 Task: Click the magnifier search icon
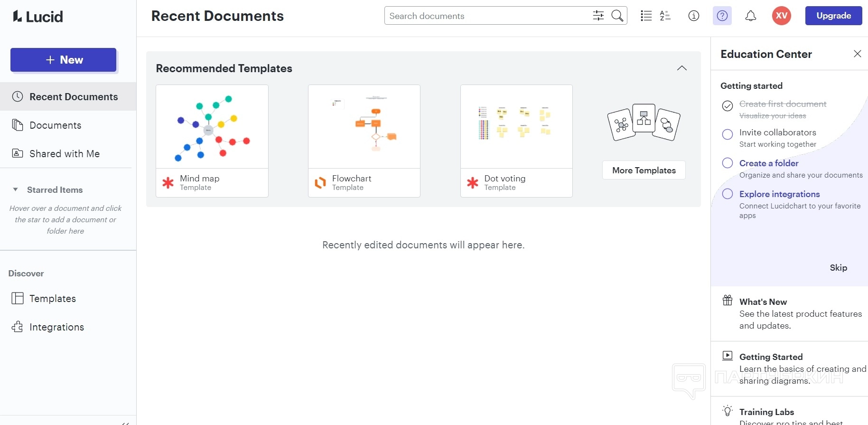coord(617,16)
